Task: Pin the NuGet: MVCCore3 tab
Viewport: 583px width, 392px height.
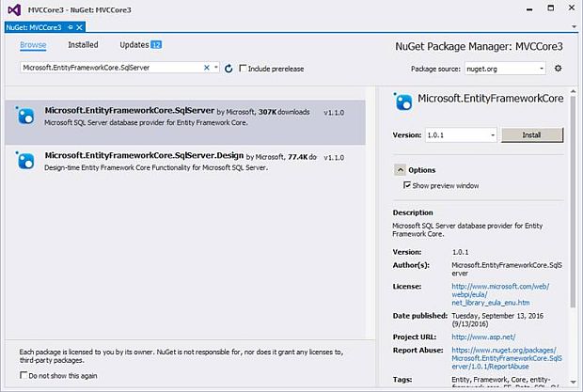Action: point(71,27)
